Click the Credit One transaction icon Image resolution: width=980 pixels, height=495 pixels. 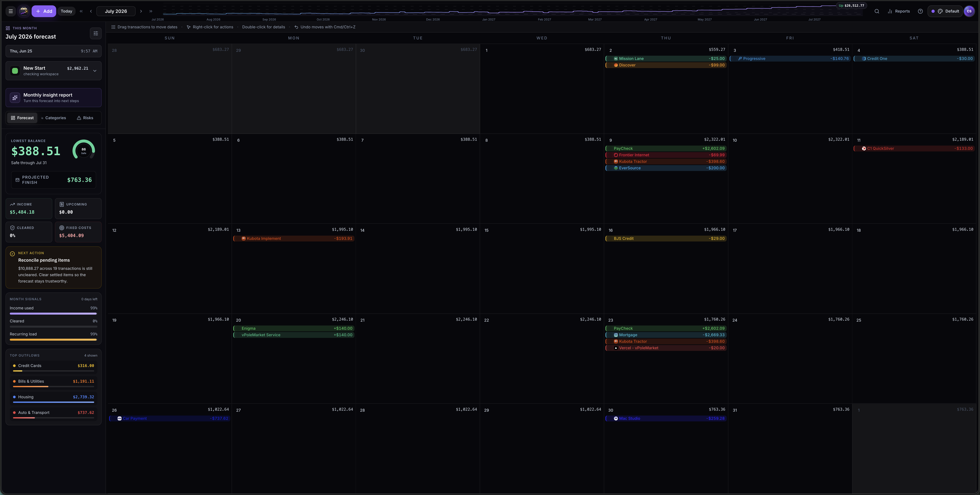coord(864,59)
